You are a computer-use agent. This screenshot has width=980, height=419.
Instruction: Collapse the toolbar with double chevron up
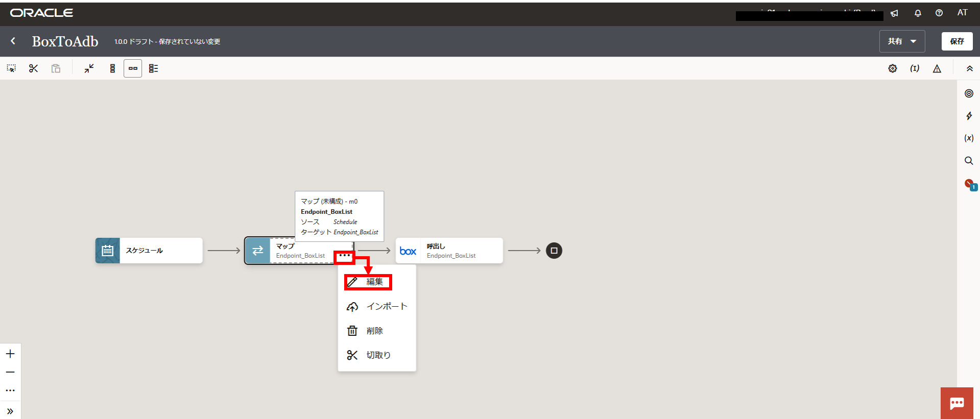click(970, 68)
